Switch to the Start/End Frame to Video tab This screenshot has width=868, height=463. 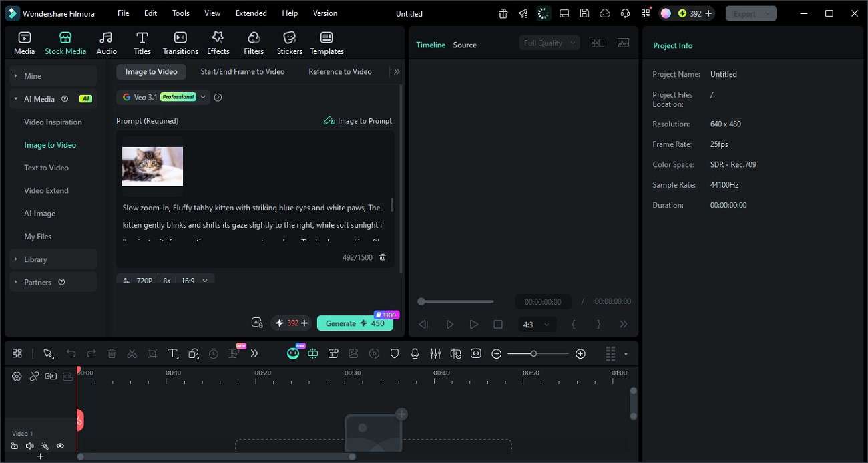coord(242,71)
